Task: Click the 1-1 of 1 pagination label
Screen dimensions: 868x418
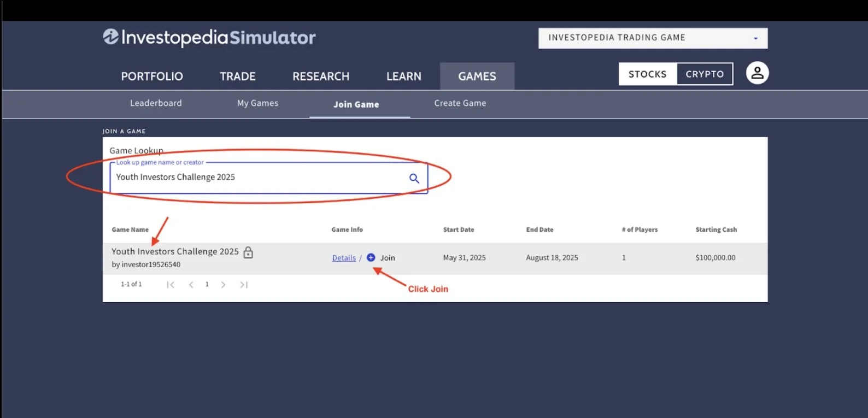Action: 131,284
